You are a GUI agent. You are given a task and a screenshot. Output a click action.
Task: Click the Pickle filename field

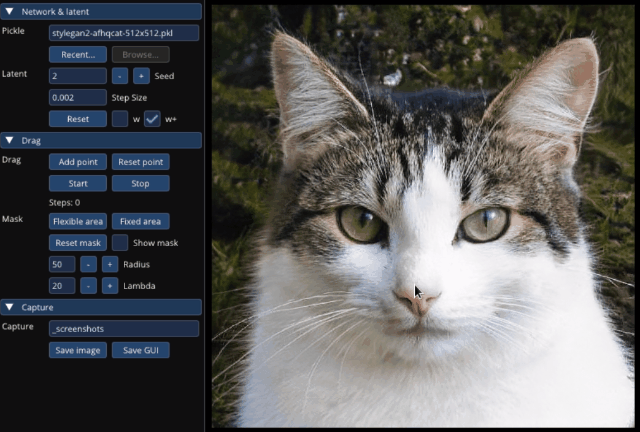pos(124,33)
